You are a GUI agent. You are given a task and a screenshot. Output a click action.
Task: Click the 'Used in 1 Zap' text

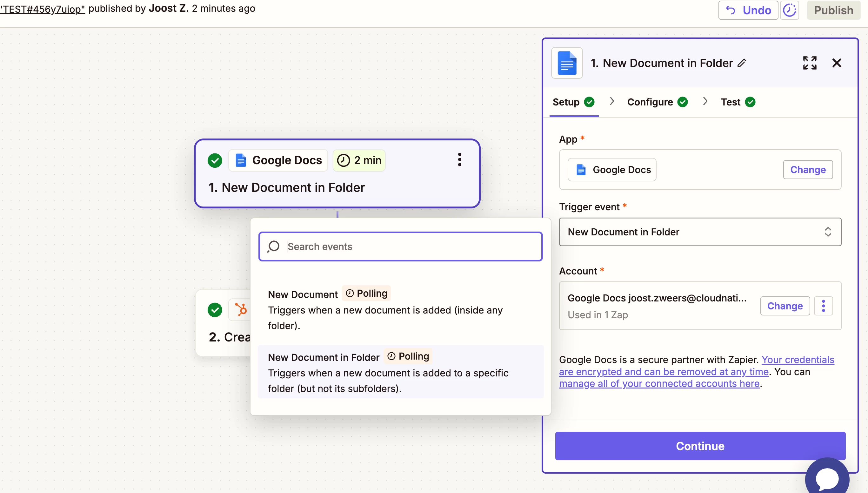coord(598,315)
